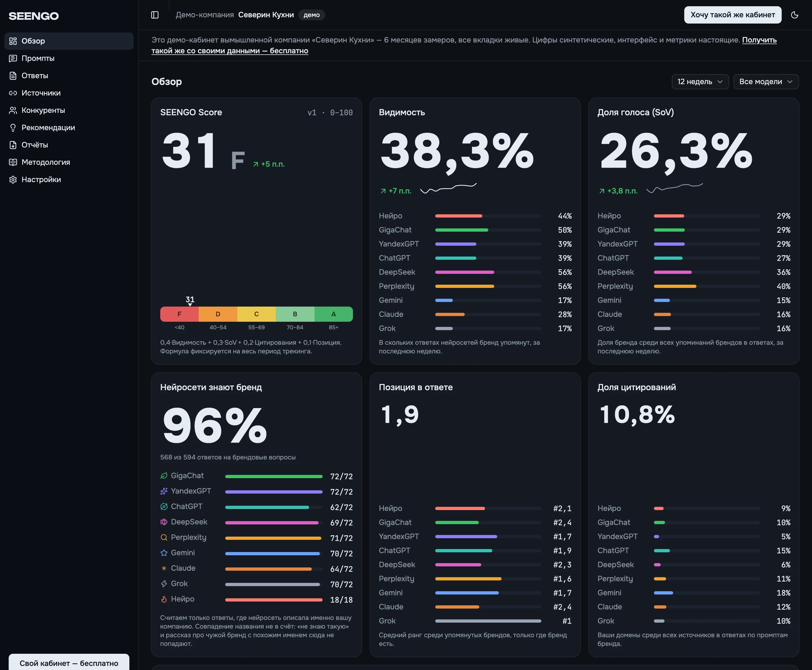
Task: Open the Ответы page
Action: pos(69,76)
